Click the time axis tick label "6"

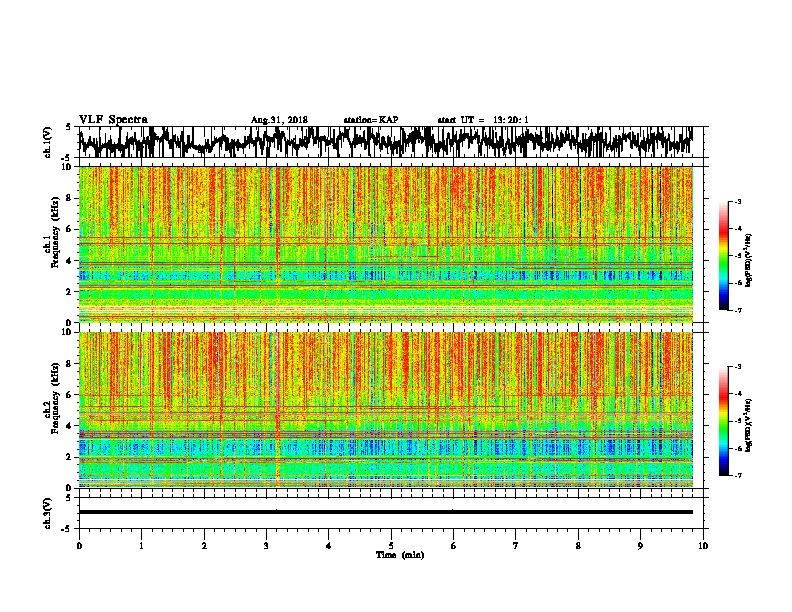(x=454, y=546)
